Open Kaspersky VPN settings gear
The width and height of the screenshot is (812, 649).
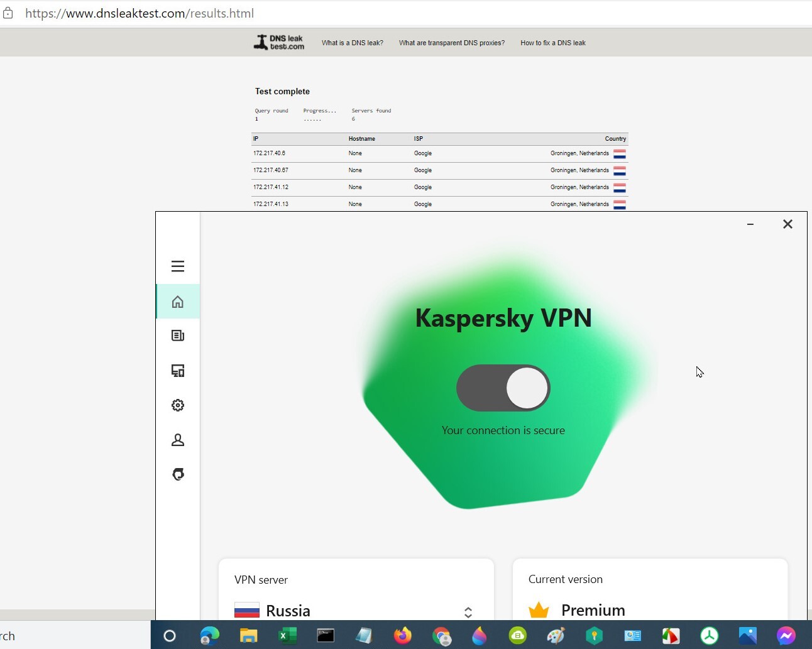pyautogui.click(x=178, y=405)
